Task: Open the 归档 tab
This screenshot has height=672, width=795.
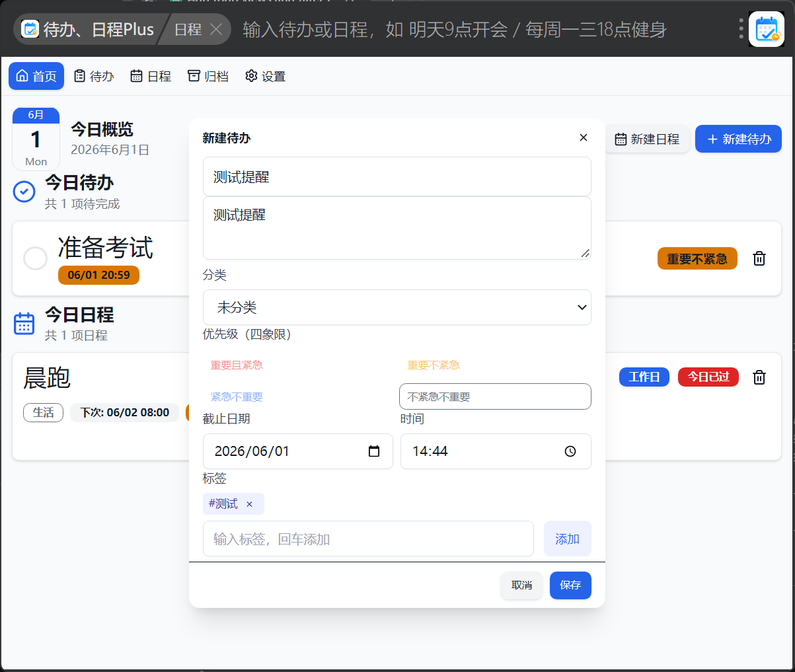Action: click(208, 76)
